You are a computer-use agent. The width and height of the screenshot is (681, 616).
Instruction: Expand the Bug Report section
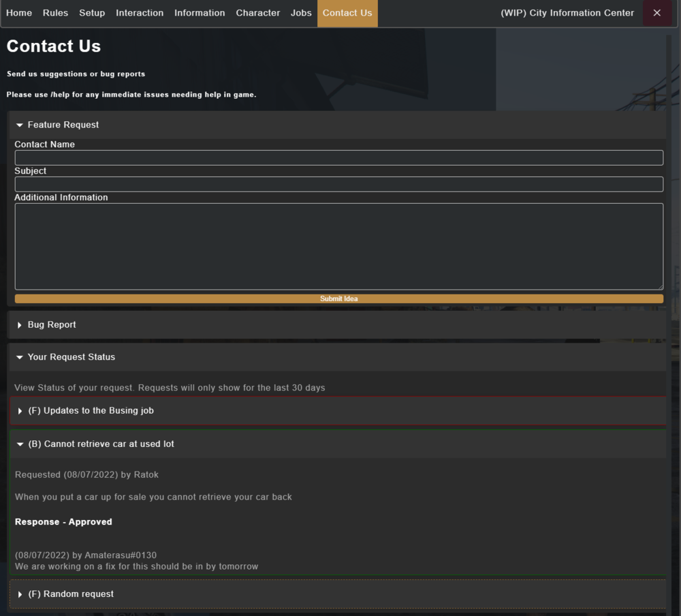[51, 324]
